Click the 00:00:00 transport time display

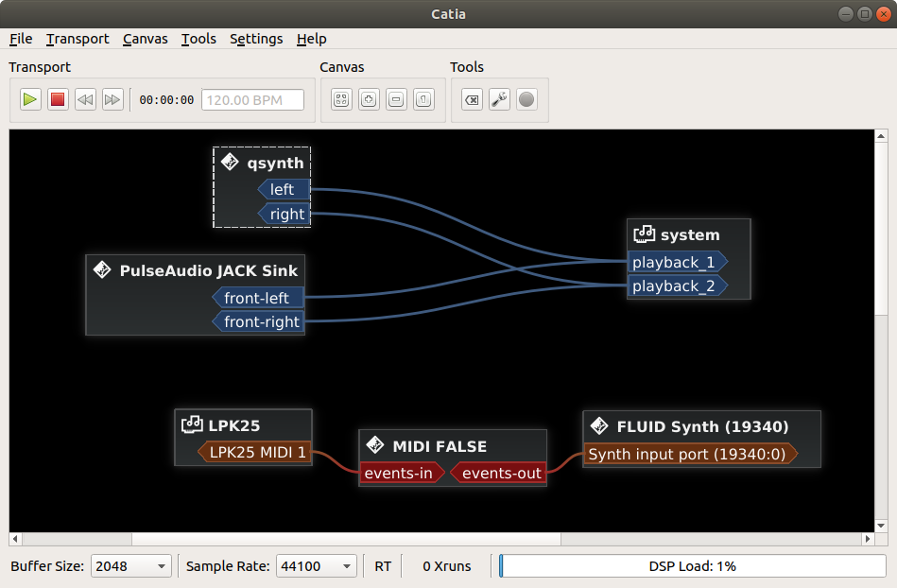click(x=166, y=100)
